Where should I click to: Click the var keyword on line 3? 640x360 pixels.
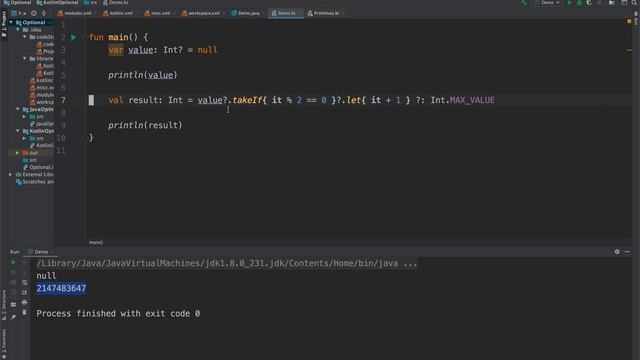coord(116,50)
